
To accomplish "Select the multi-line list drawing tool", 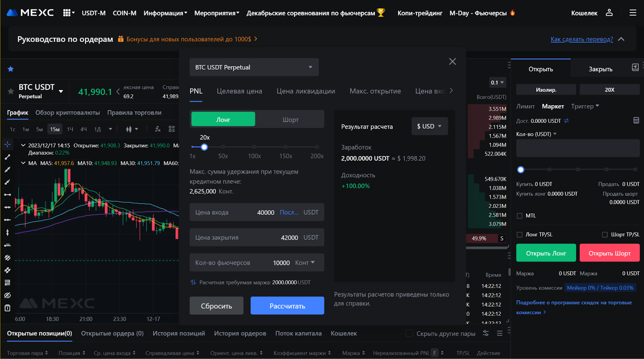I will (x=7, y=283).
